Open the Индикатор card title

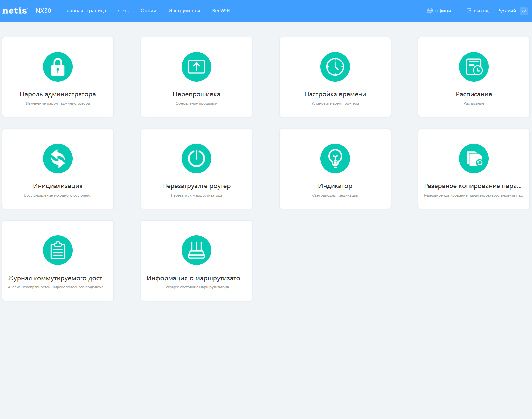[335, 186]
